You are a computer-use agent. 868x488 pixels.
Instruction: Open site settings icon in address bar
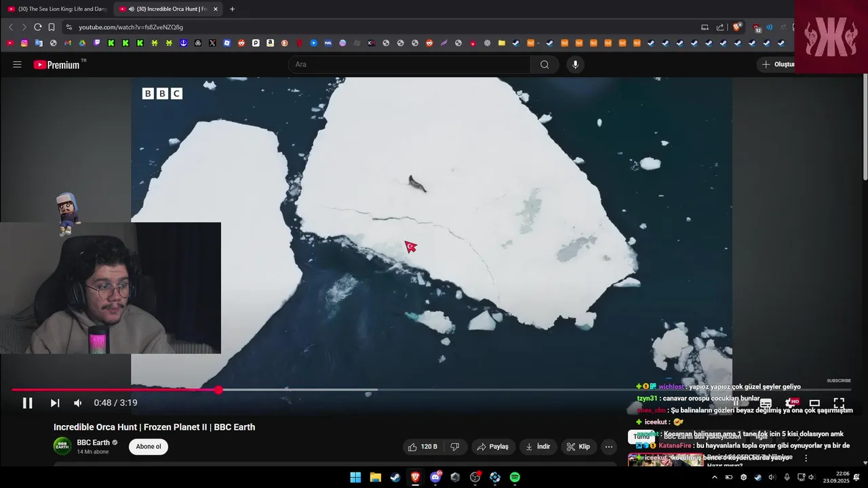tap(68, 27)
